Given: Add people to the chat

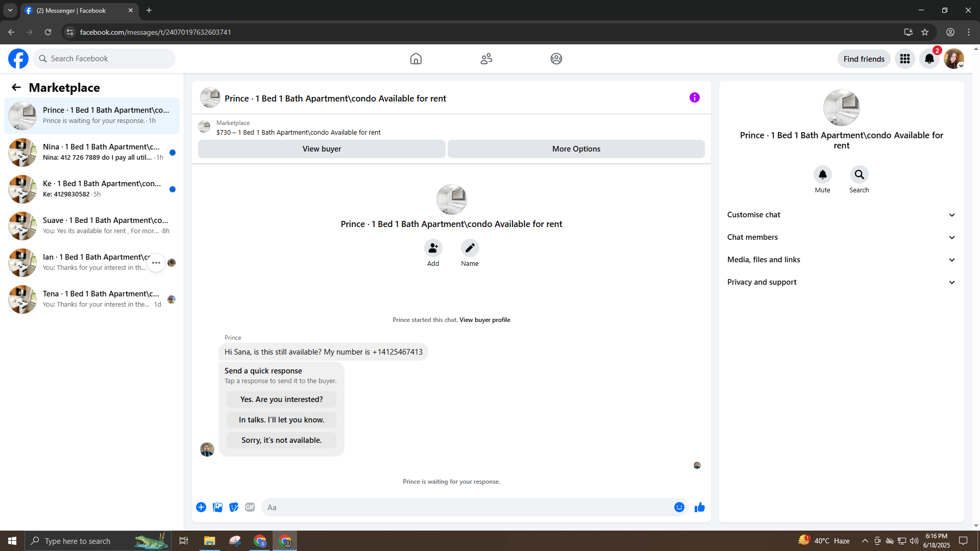Looking at the screenshot, I should [x=433, y=248].
